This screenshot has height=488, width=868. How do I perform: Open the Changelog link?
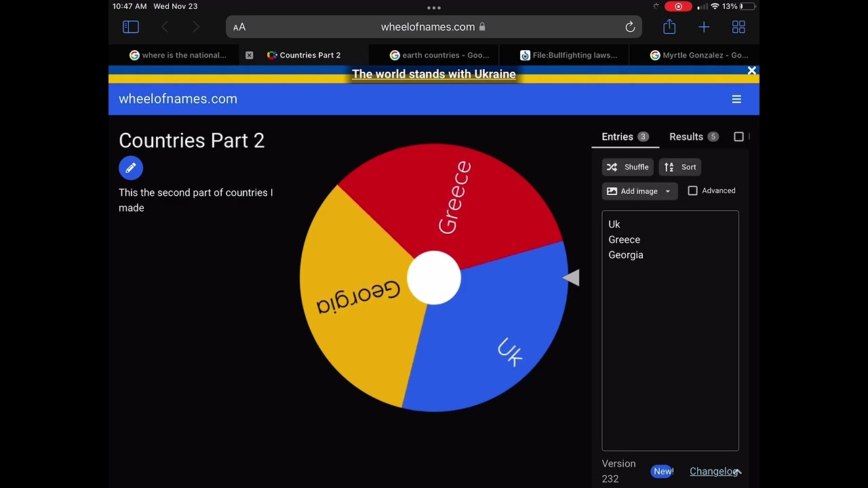tap(713, 471)
